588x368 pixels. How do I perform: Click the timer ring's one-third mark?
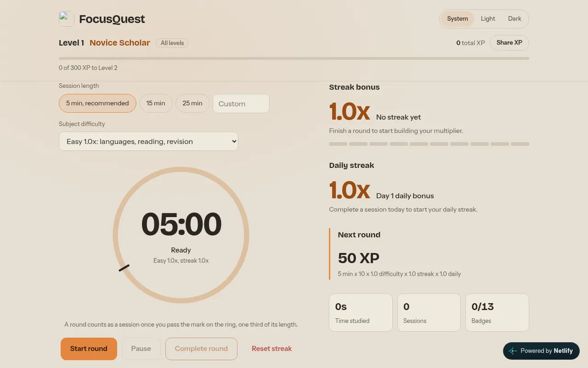click(124, 268)
